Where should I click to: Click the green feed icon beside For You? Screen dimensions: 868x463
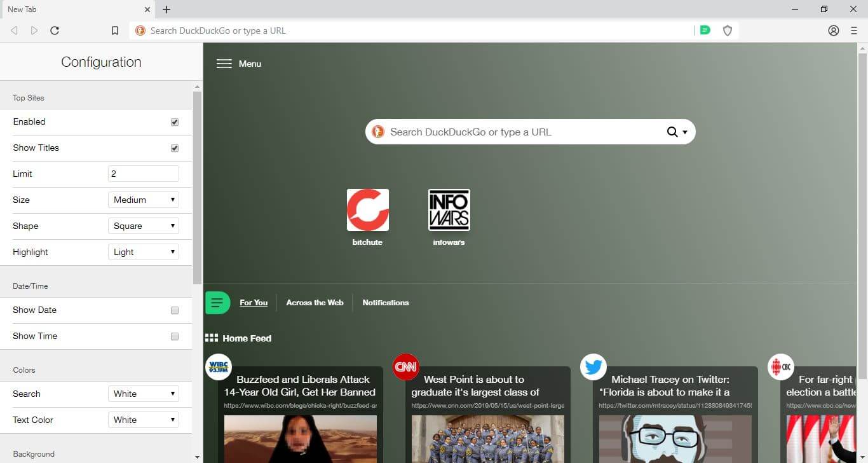217,302
